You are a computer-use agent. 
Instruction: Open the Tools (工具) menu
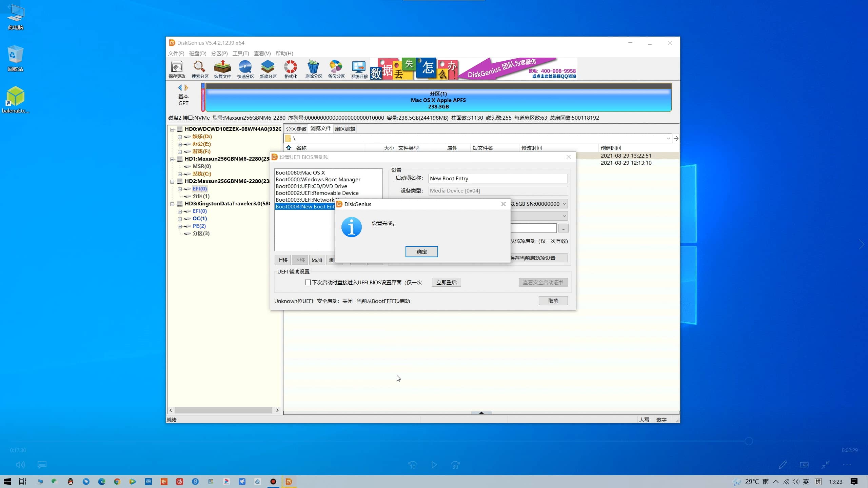tap(240, 53)
